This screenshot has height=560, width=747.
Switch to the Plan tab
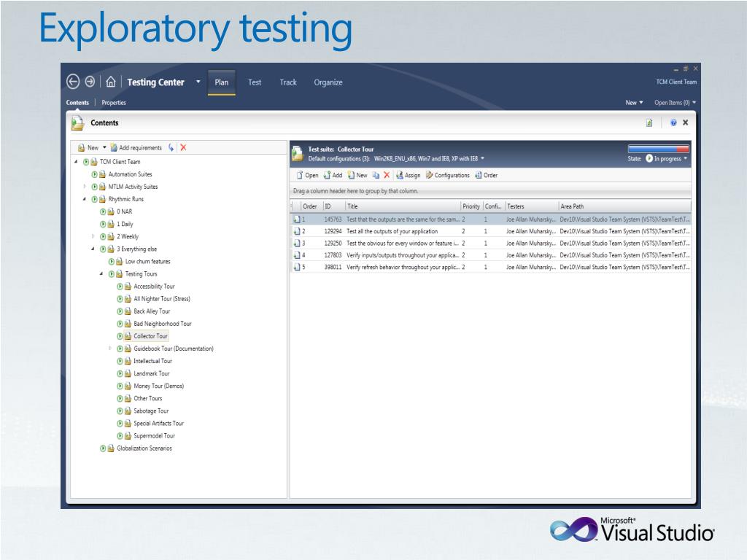click(x=222, y=82)
